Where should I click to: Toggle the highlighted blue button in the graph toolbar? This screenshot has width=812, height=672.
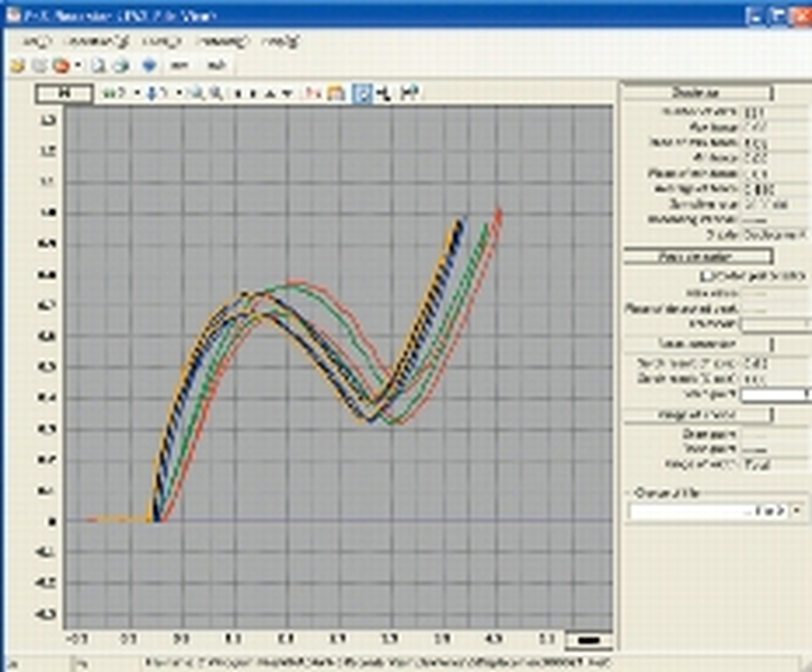(363, 93)
